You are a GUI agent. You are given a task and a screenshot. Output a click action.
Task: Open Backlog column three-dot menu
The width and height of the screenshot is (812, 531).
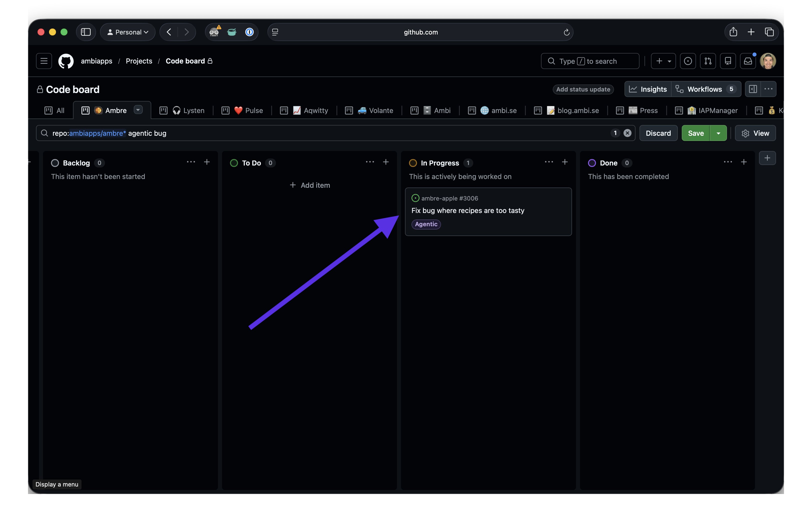pos(191,162)
